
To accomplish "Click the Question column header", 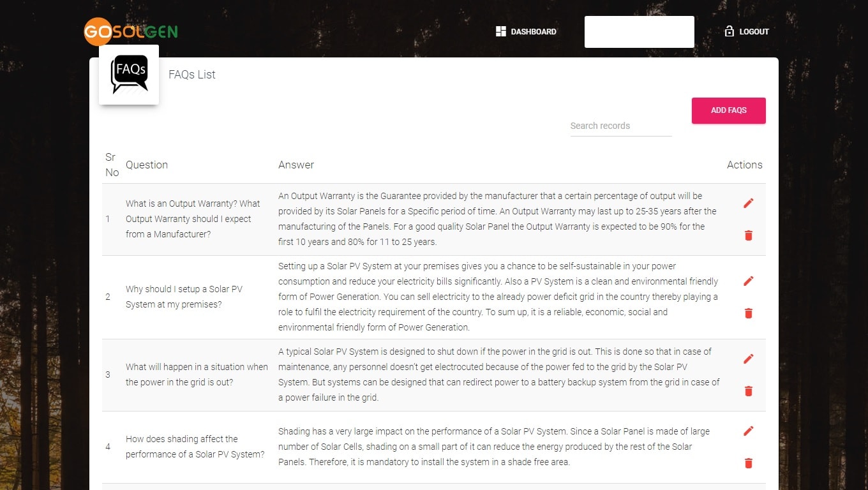I will coord(147,165).
